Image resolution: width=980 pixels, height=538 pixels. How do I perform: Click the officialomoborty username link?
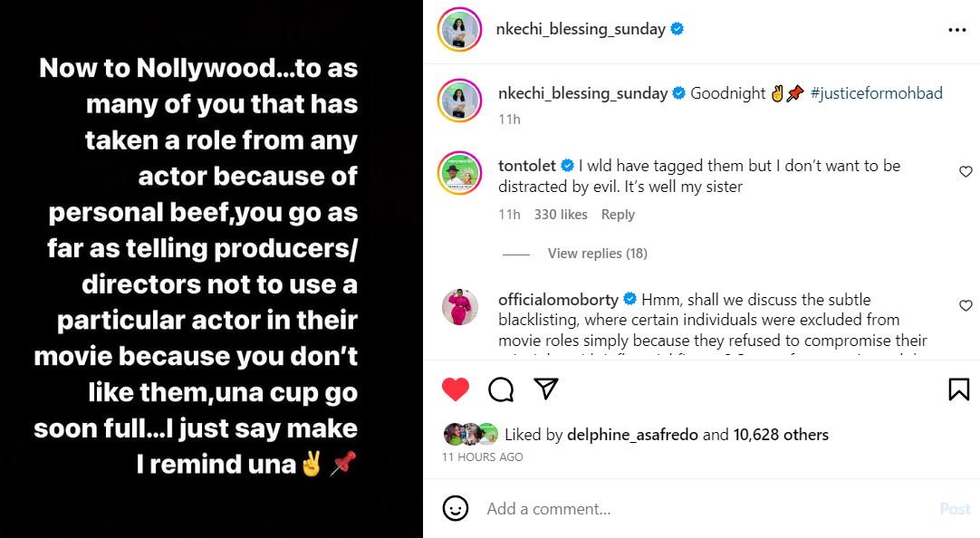coord(558,300)
